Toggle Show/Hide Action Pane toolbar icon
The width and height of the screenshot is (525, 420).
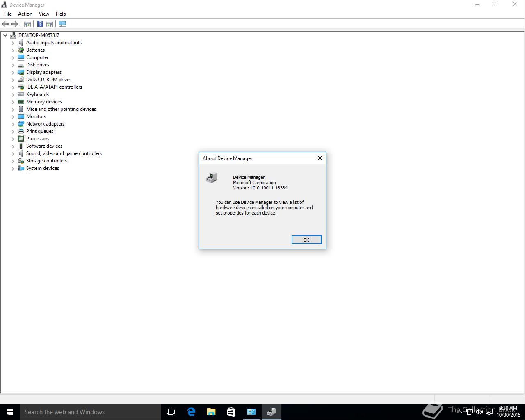(50, 24)
